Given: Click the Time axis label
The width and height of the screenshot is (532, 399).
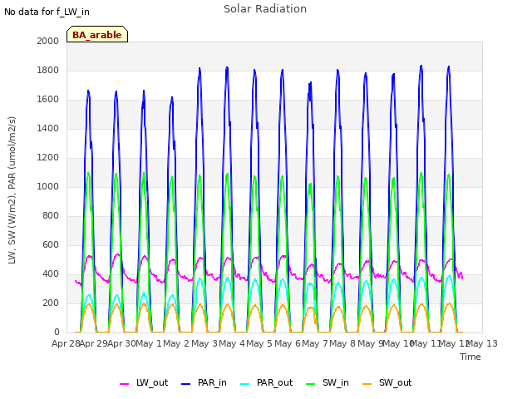Looking at the screenshot, I should 470,357.
